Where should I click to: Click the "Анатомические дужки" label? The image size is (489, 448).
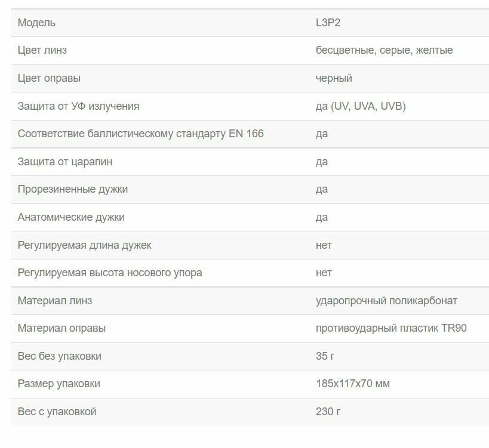point(71,217)
